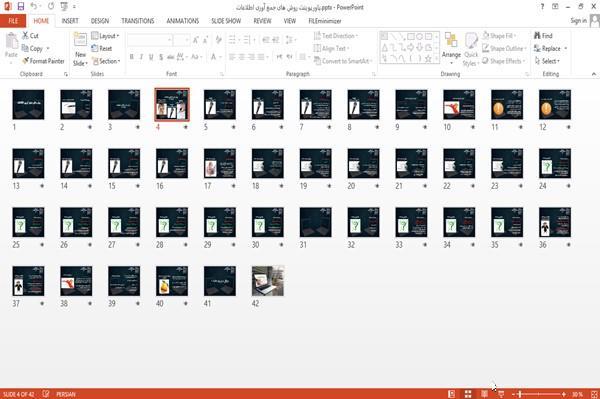
Task: Switch to the INSERT tab
Action: pos(70,21)
